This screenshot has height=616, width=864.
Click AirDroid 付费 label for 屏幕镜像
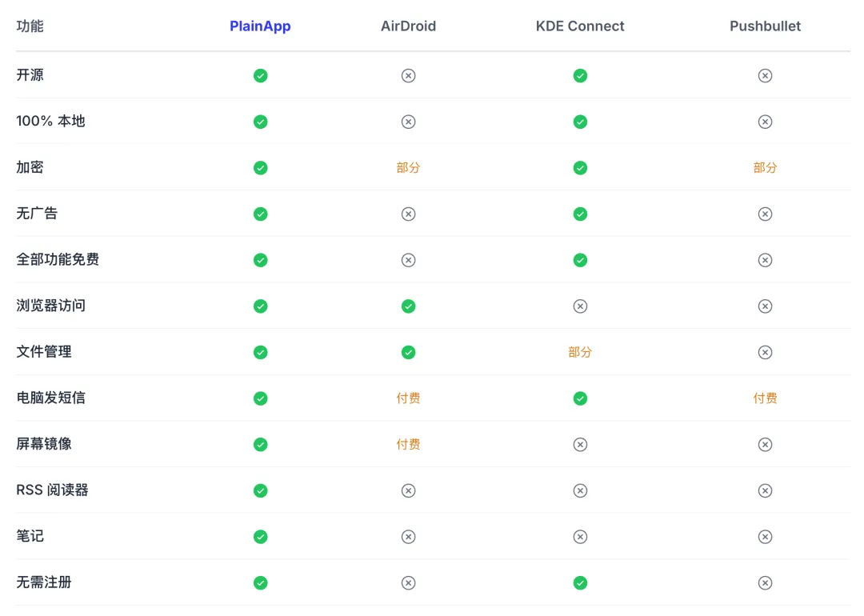coord(408,444)
